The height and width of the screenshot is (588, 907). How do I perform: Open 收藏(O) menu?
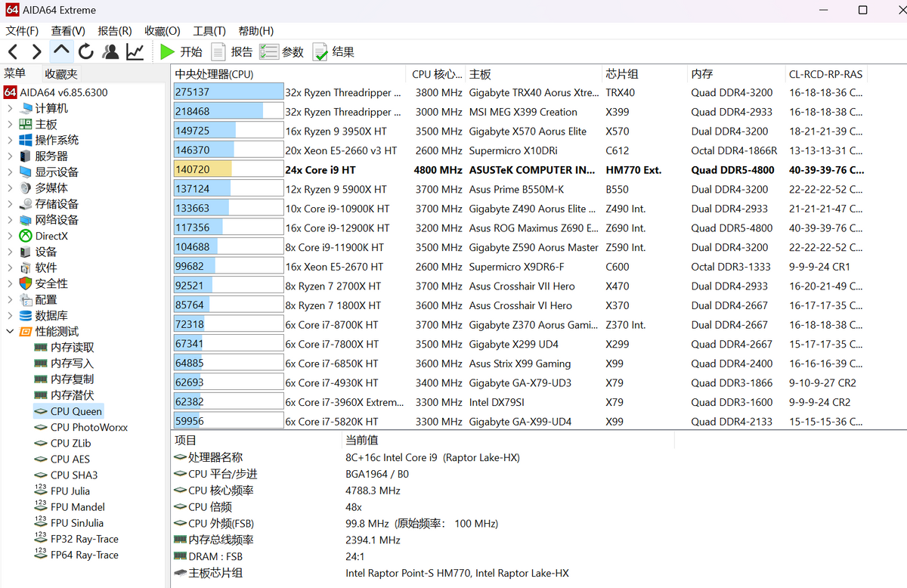click(163, 31)
